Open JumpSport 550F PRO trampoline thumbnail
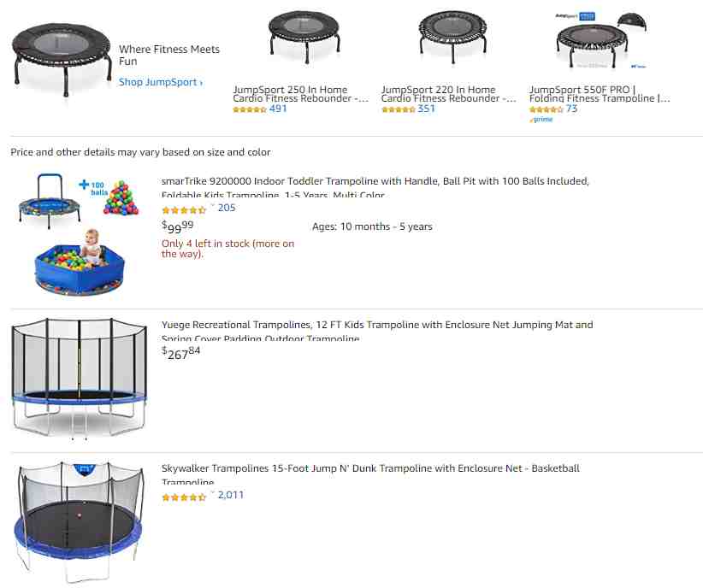Viewport: 703px width, 588px height. click(600, 40)
